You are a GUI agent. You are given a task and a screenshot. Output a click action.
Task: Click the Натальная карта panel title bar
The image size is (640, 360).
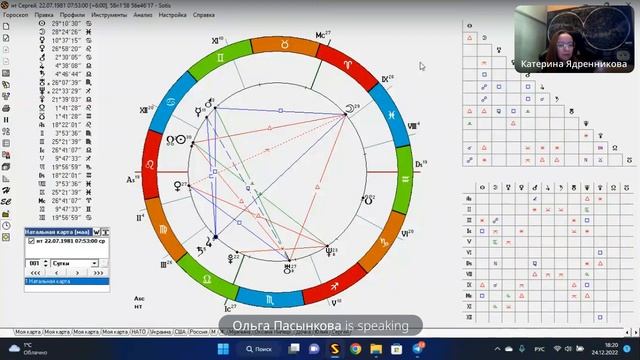point(58,232)
